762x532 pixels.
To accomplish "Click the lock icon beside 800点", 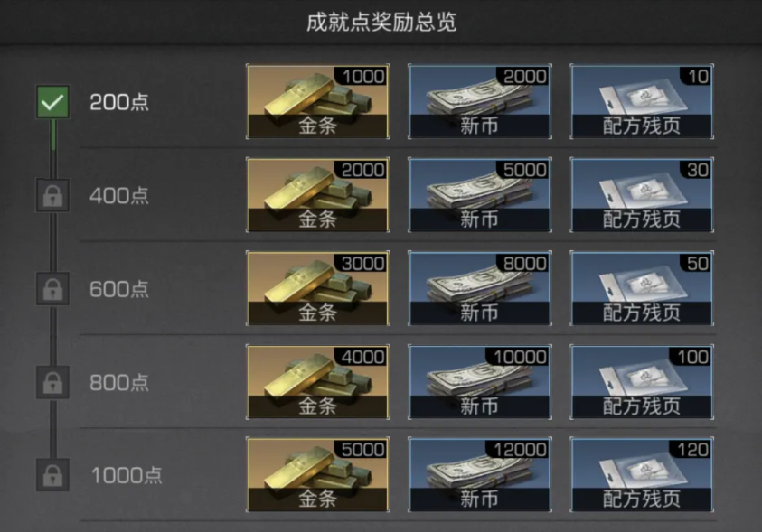I will coord(52,382).
